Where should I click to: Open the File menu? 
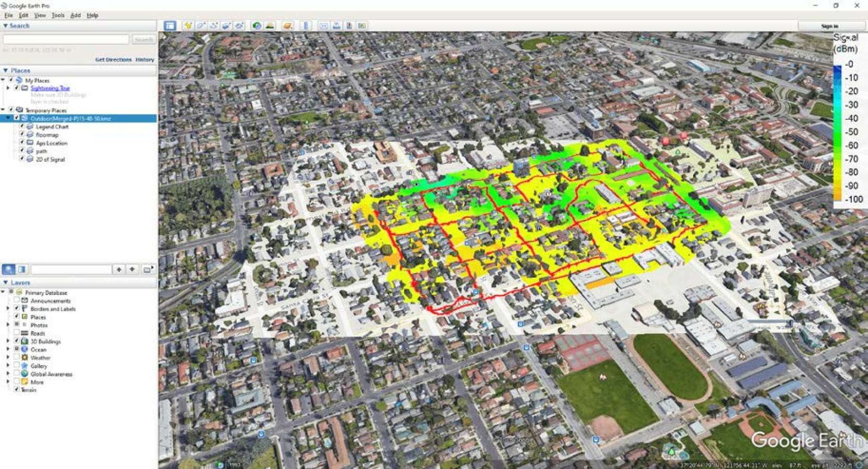point(8,15)
